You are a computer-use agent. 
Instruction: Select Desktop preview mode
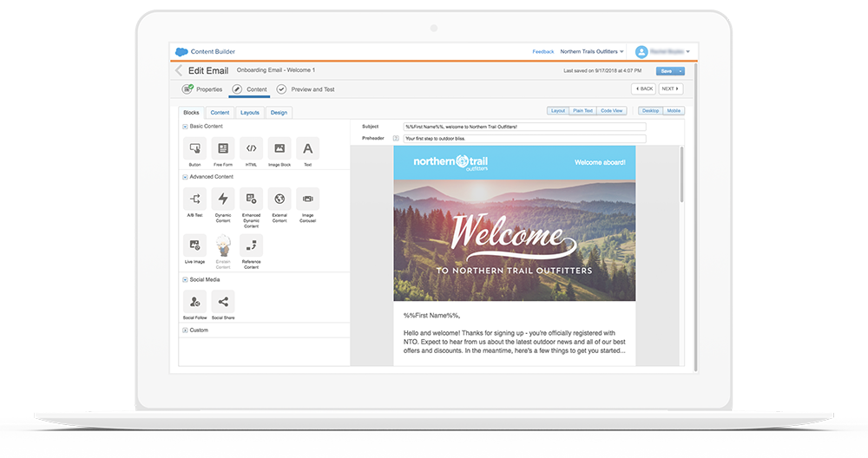coord(650,111)
